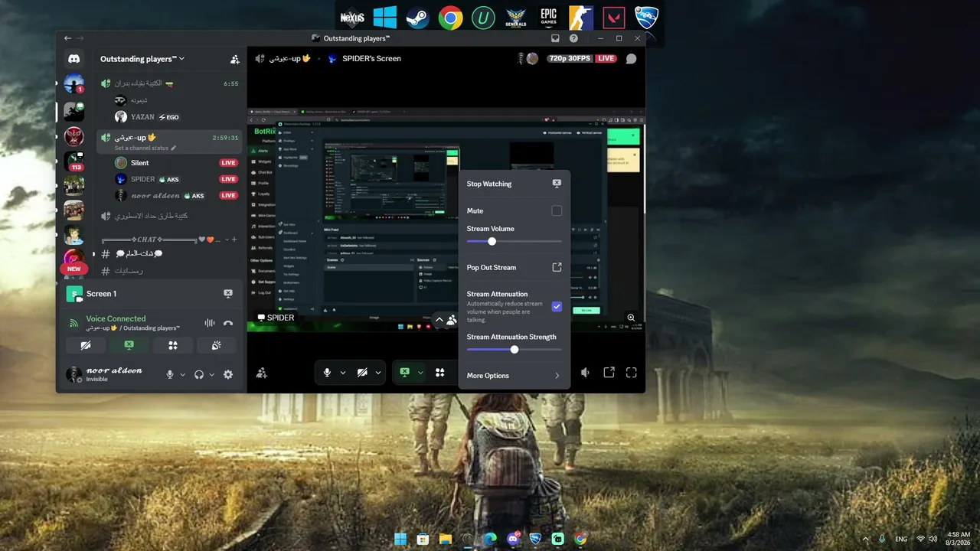Adjust Stream Attenuation Strength slider
Viewport: 980px width, 551px height.
click(x=514, y=350)
